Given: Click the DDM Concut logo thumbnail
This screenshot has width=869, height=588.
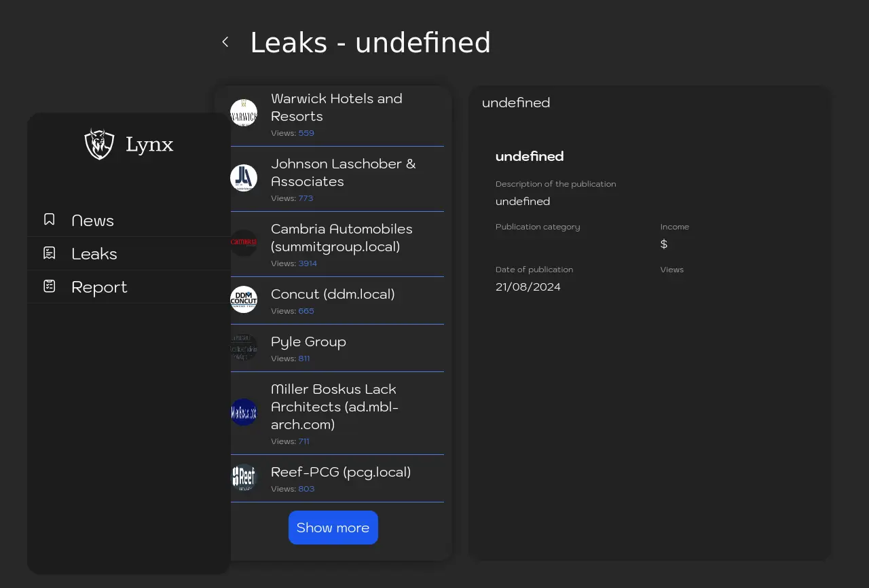Looking at the screenshot, I should [244, 299].
